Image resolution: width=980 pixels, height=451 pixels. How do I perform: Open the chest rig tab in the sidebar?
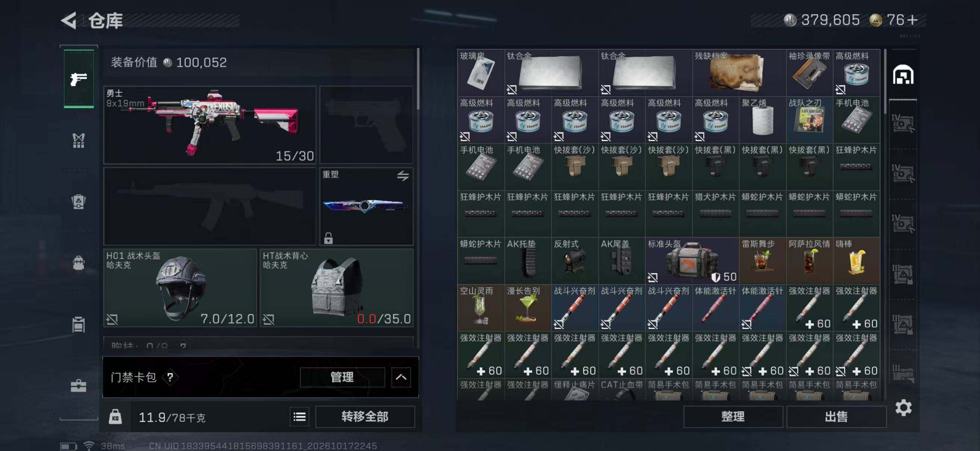pos(78,141)
